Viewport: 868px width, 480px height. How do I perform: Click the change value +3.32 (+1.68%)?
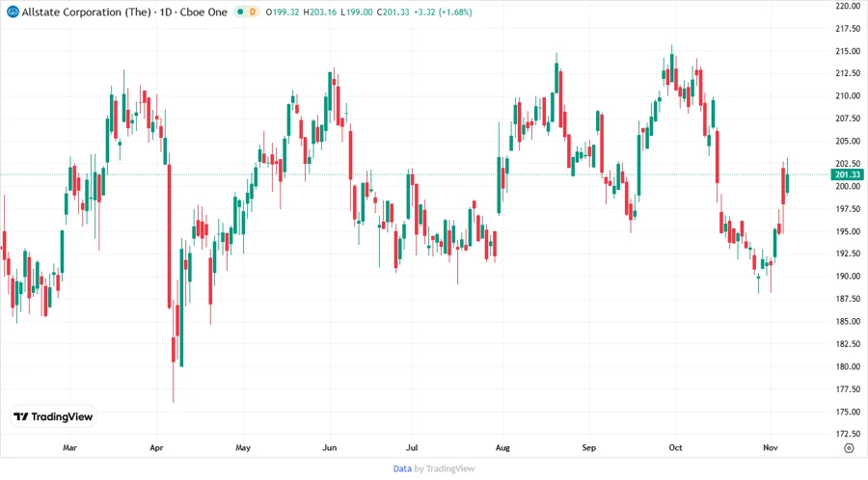(x=443, y=13)
